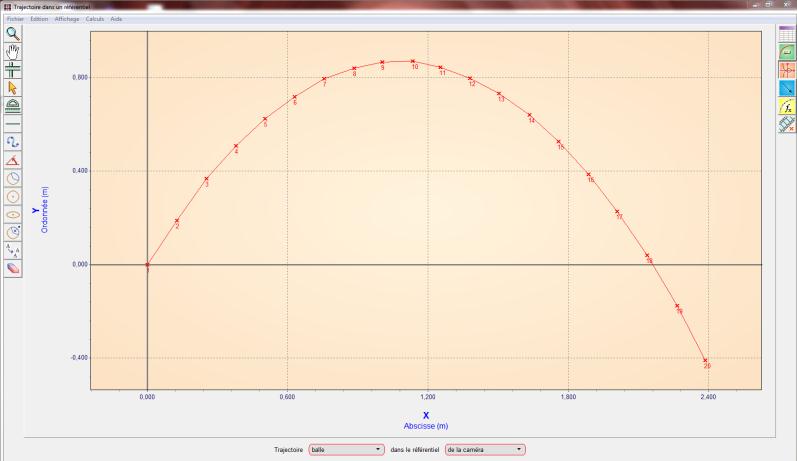Click the Aide menu
The height and width of the screenshot is (461, 797).
116,20
